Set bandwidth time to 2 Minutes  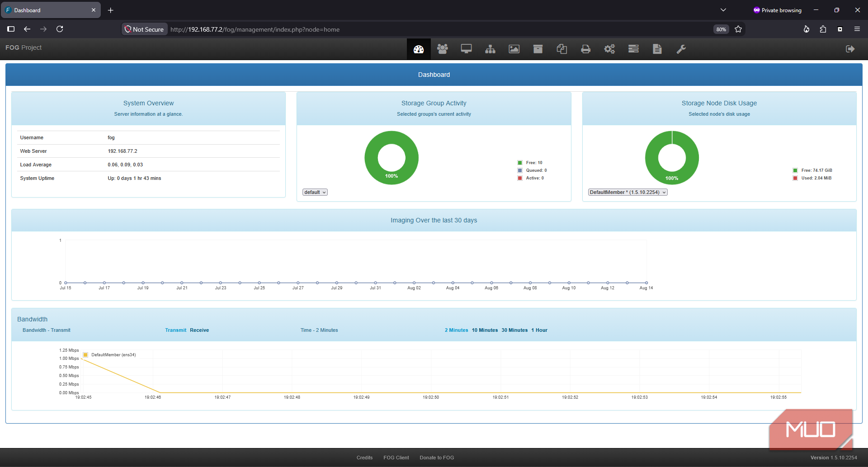[x=456, y=330]
